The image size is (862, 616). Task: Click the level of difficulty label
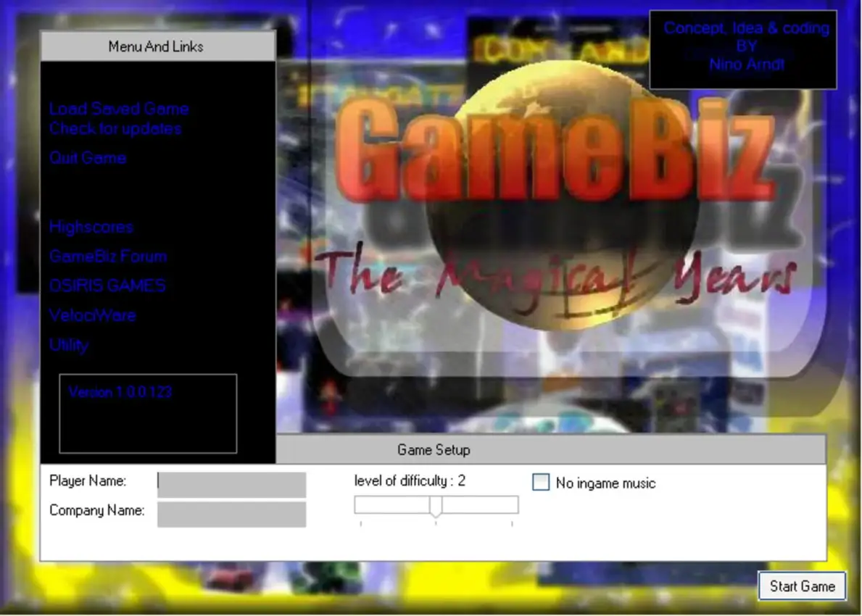tap(410, 480)
